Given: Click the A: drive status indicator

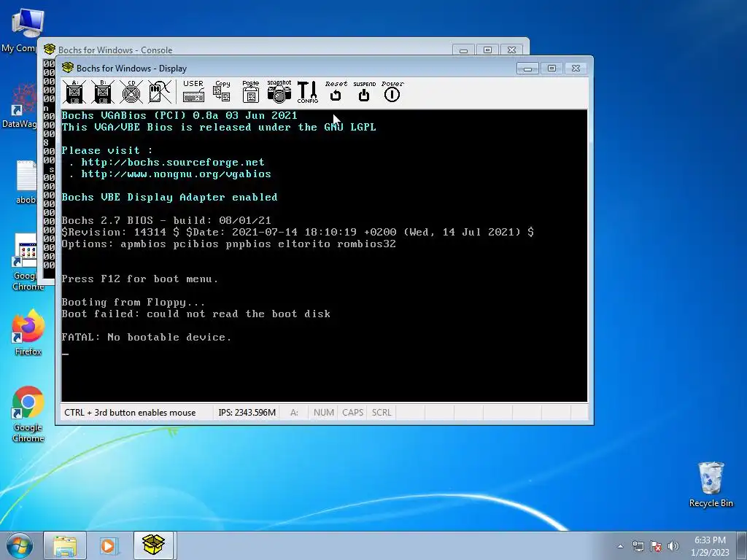Looking at the screenshot, I should point(295,413).
